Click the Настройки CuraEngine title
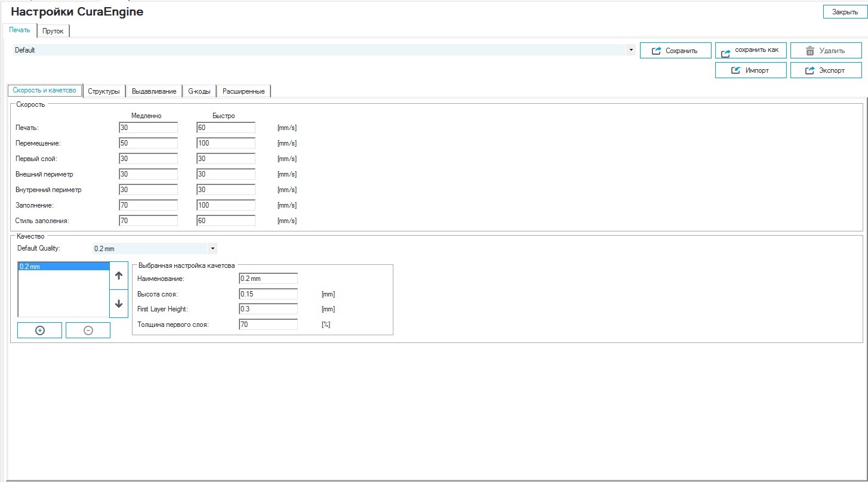The width and height of the screenshot is (868, 482). [77, 12]
